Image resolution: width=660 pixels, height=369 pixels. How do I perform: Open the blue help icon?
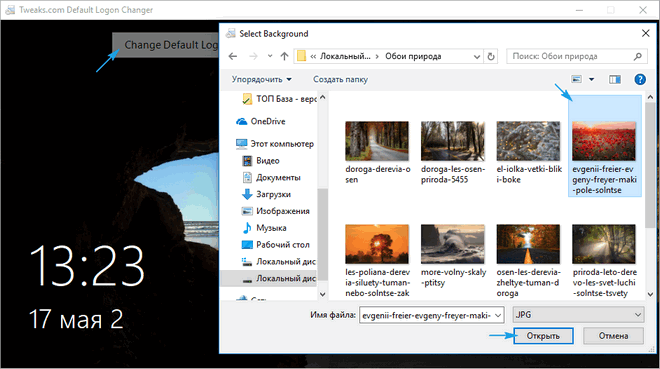coord(640,79)
